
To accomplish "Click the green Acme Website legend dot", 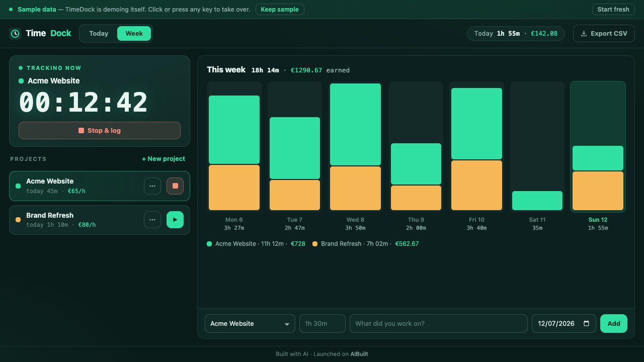I will pyautogui.click(x=209, y=244).
